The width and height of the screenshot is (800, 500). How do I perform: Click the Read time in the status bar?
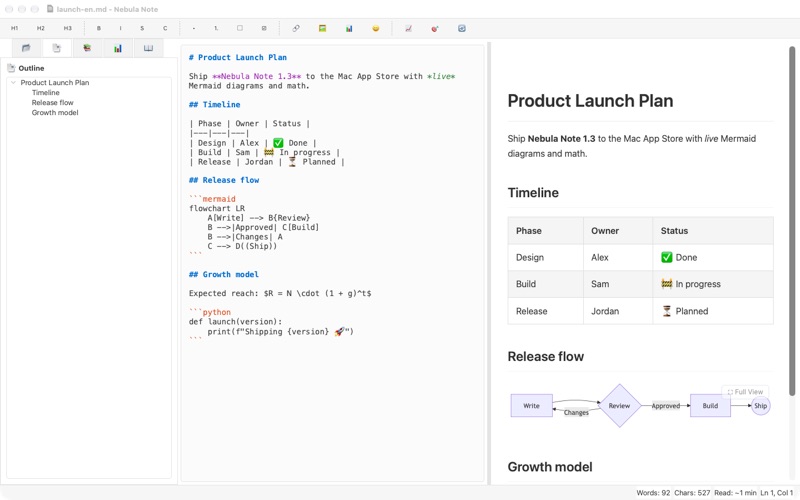(735, 493)
